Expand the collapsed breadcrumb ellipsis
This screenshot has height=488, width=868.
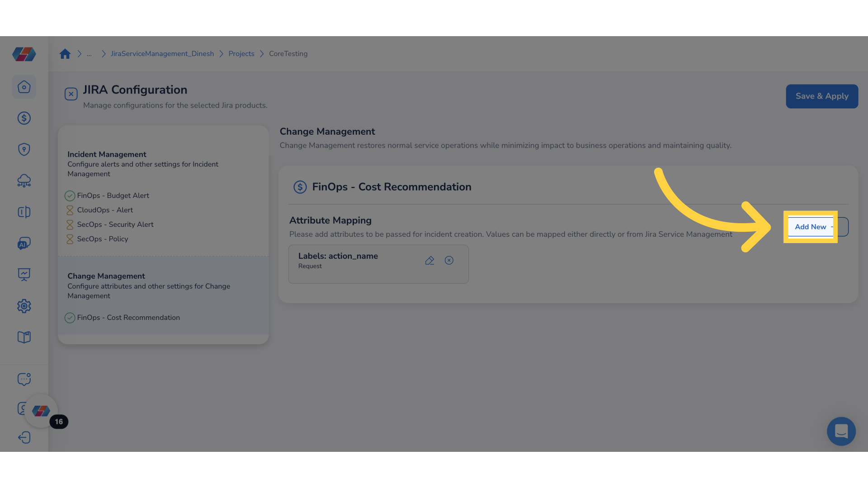click(x=89, y=54)
